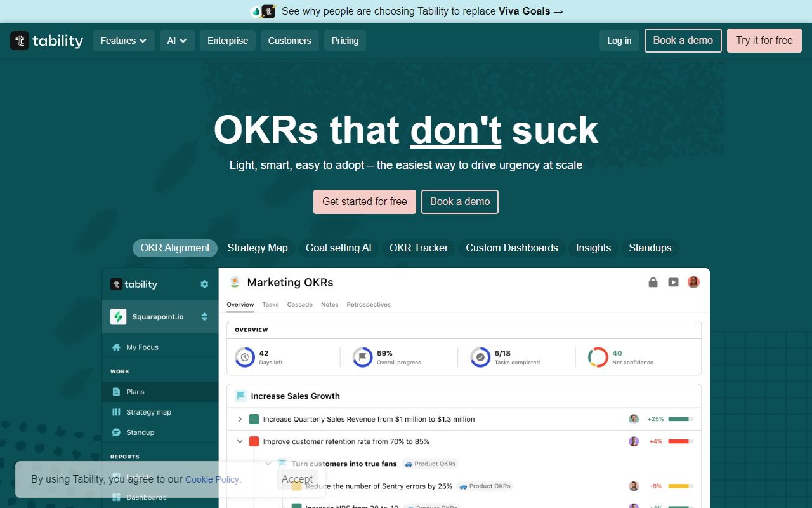This screenshot has height=508, width=812.
Task: Select My Focus in the sidebar
Action: click(141, 347)
